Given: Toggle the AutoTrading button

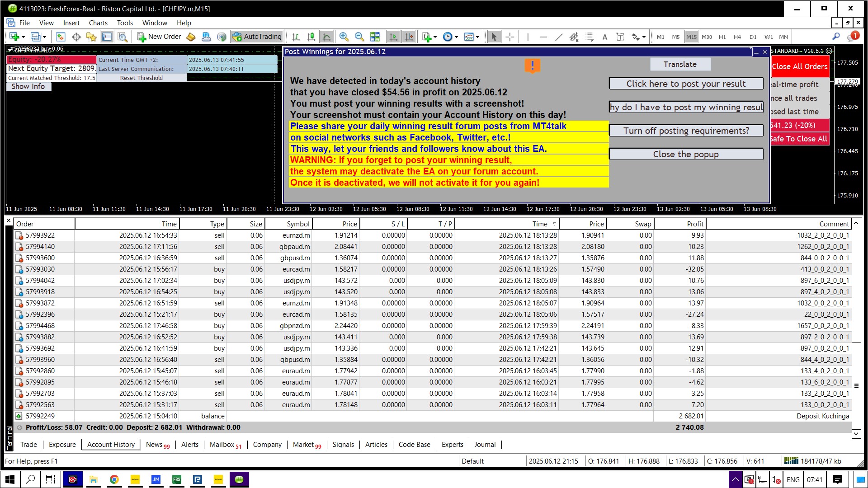Looking at the screenshot, I should coord(257,37).
